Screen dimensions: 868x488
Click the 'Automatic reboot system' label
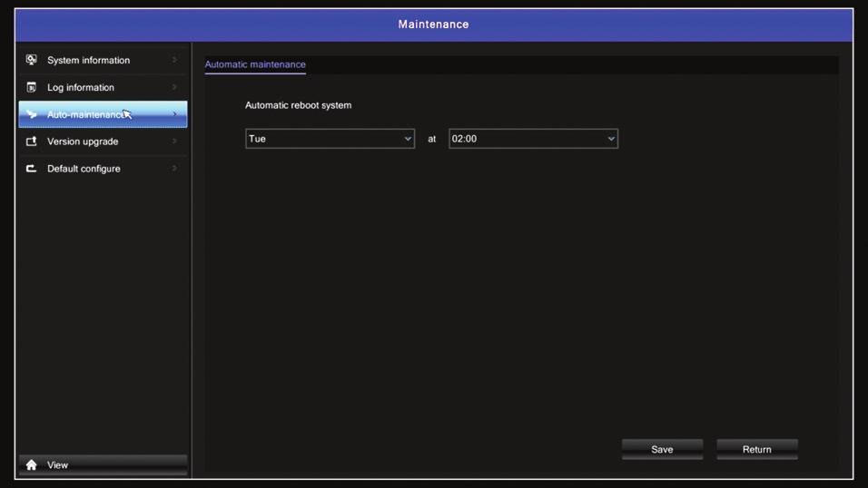299,105
